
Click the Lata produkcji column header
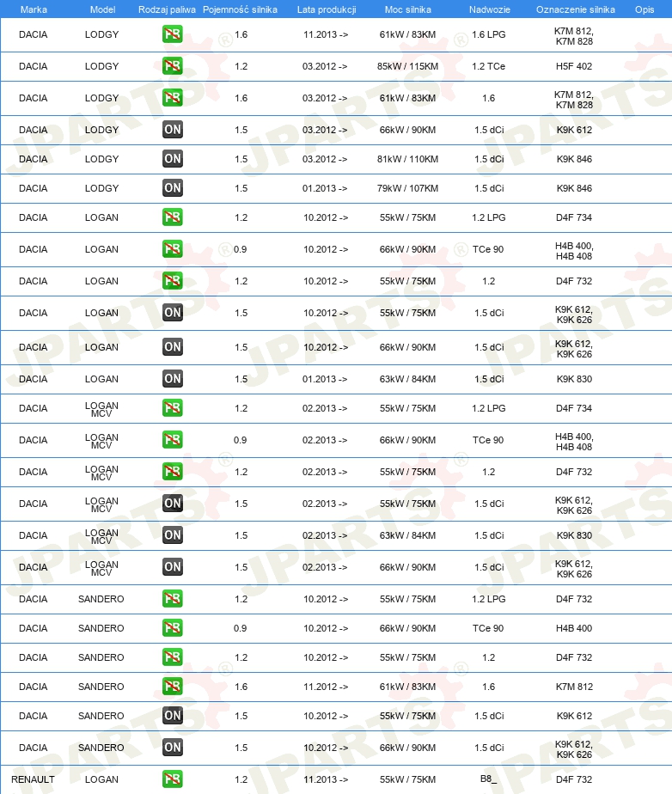point(327,9)
